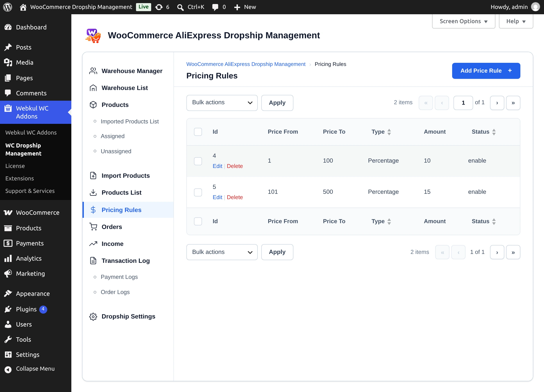Follow the WooCommerce AliExpress Dropship Management breadcrumb
Image resolution: width=544 pixels, height=392 pixels.
coord(246,64)
